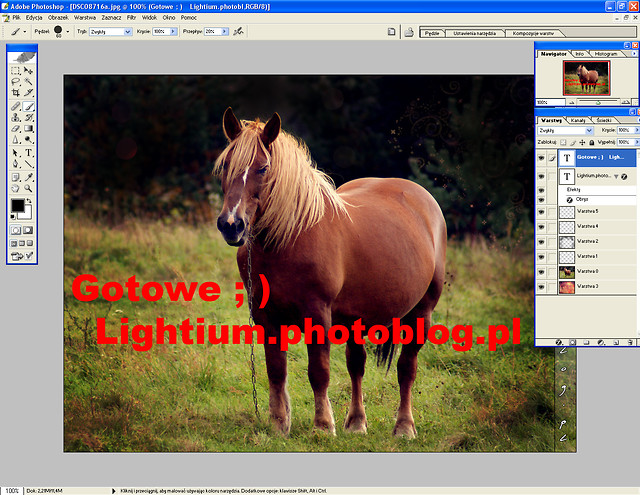Reset default foreground/background colors
640x495 pixels.
pos(13,217)
